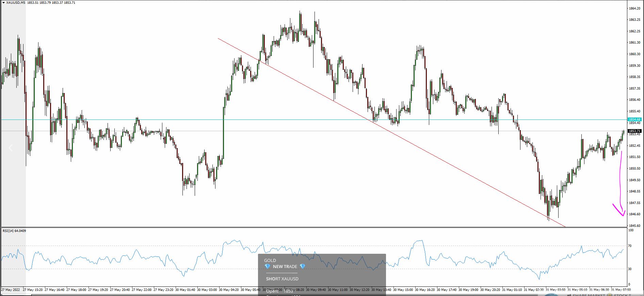
Task: Click the 27 May 2022 time axis label
Action: pyautogui.click(x=11, y=290)
